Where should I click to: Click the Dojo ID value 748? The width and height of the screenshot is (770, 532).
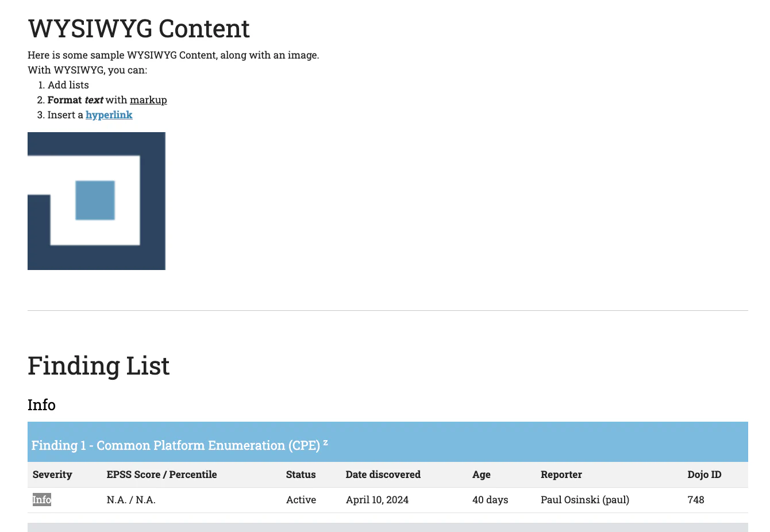point(695,500)
